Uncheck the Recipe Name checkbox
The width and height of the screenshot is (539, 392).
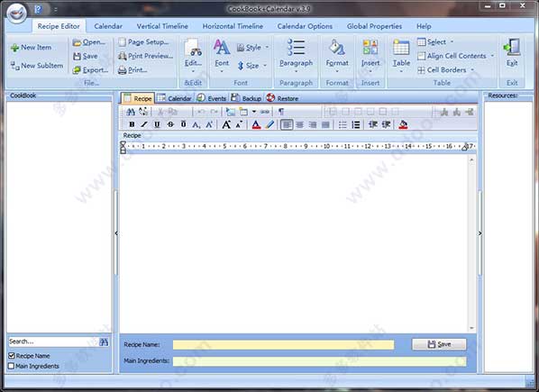(12, 356)
